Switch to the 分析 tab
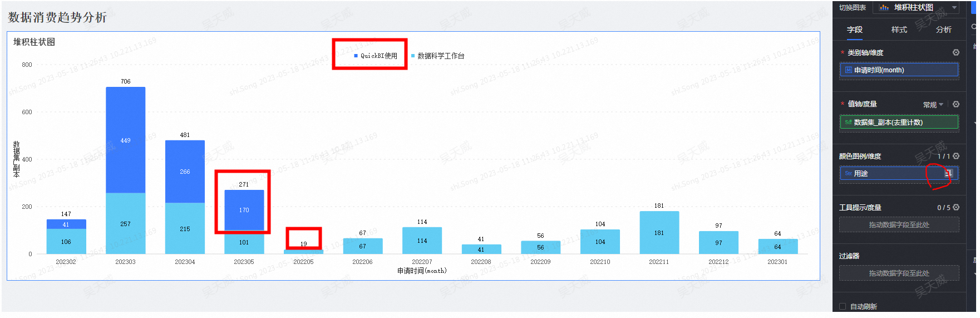The width and height of the screenshot is (980, 318). tap(943, 30)
